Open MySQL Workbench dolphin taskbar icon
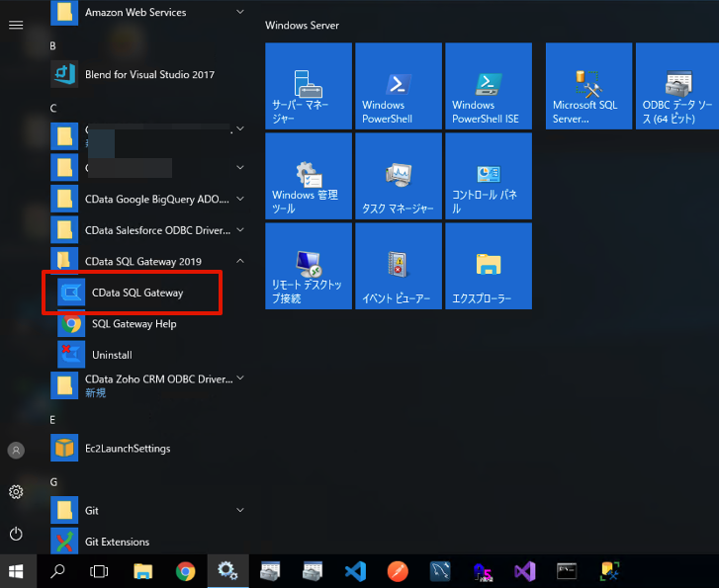 pos(440,571)
